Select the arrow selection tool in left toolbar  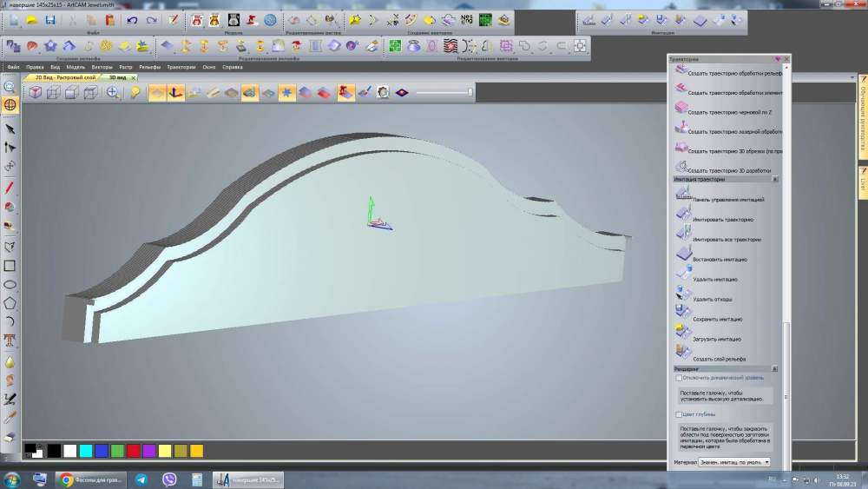point(10,129)
